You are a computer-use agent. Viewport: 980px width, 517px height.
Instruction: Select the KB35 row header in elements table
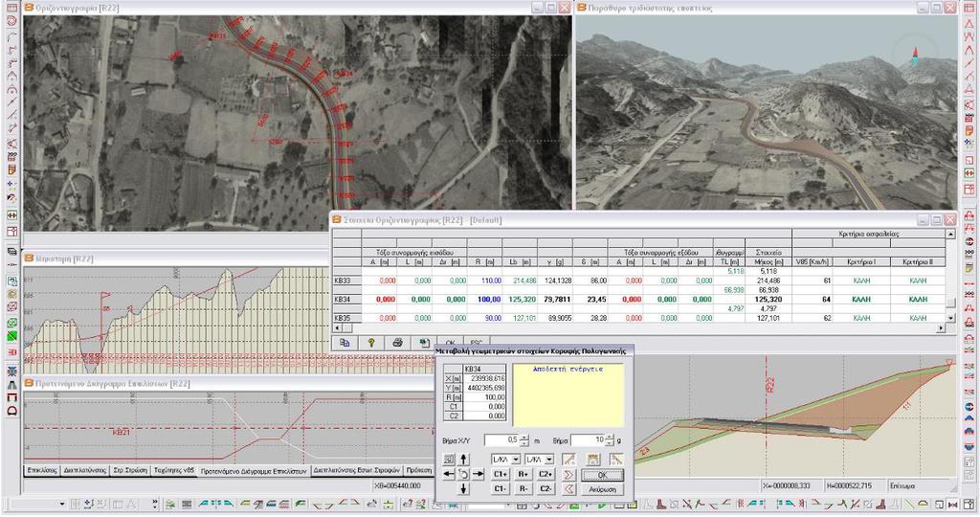pyautogui.click(x=346, y=318)
